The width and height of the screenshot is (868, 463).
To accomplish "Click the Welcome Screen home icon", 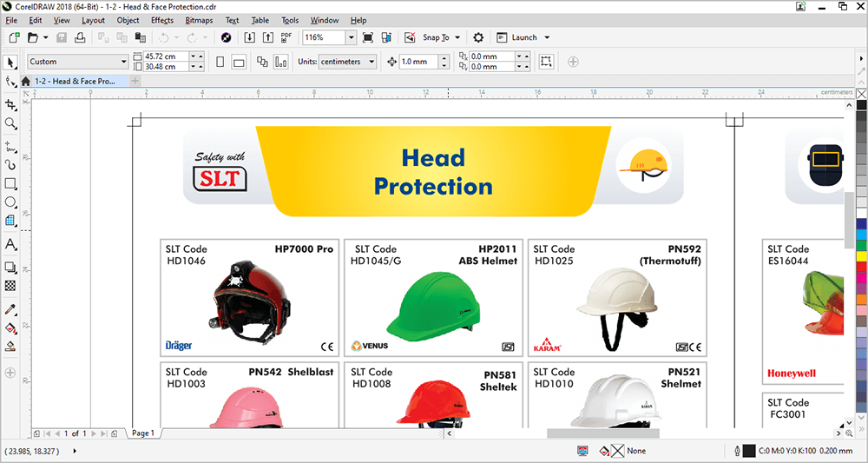I will tap(25, 82).
